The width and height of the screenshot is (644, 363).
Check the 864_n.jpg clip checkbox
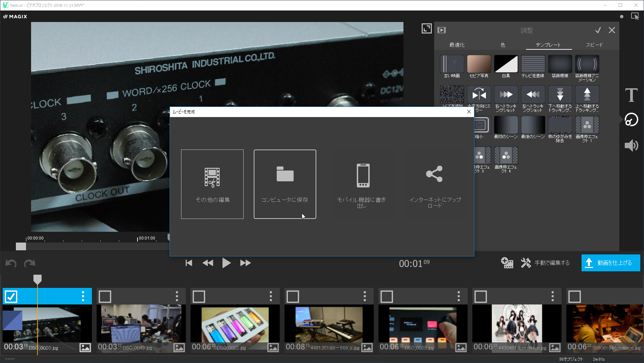coord(480,297)
